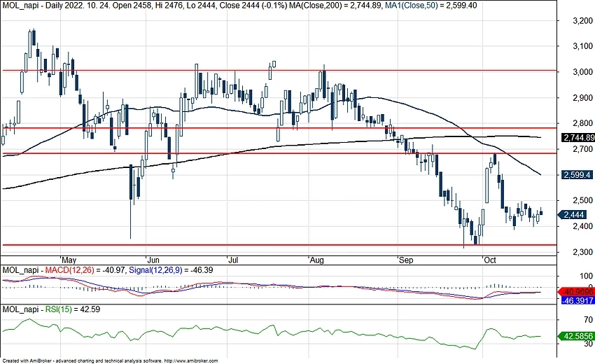
Task: Click the 3,200 price axis label
Action: tap(582, 21)
